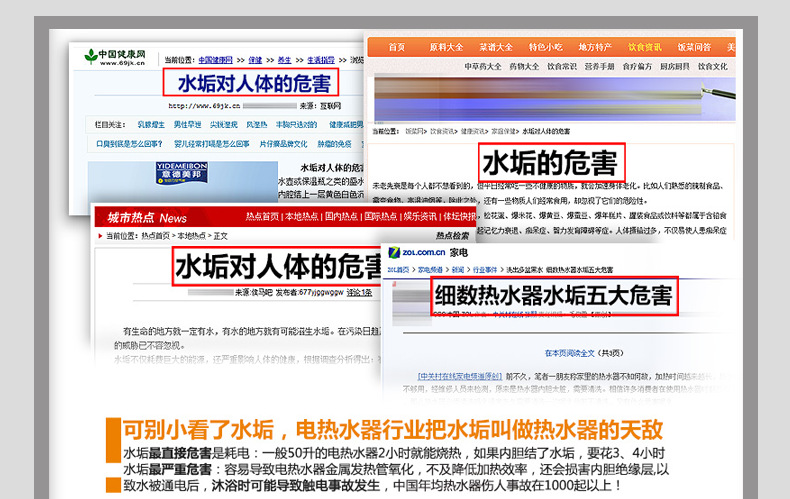The width and height of the screenshot is (790, 499).
Task: Open the 肿瘤的免疫 link
Action: pyautogui.click(x=335, y=144)
